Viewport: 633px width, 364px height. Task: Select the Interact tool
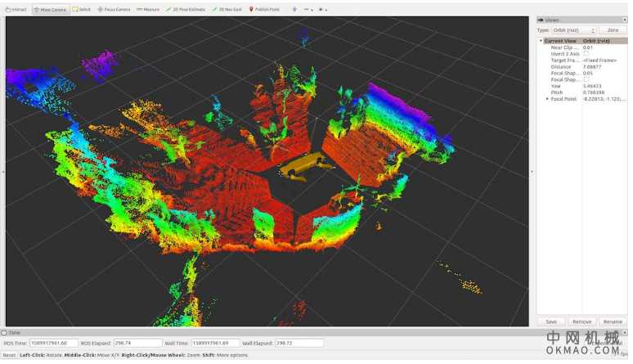point(16,9)
